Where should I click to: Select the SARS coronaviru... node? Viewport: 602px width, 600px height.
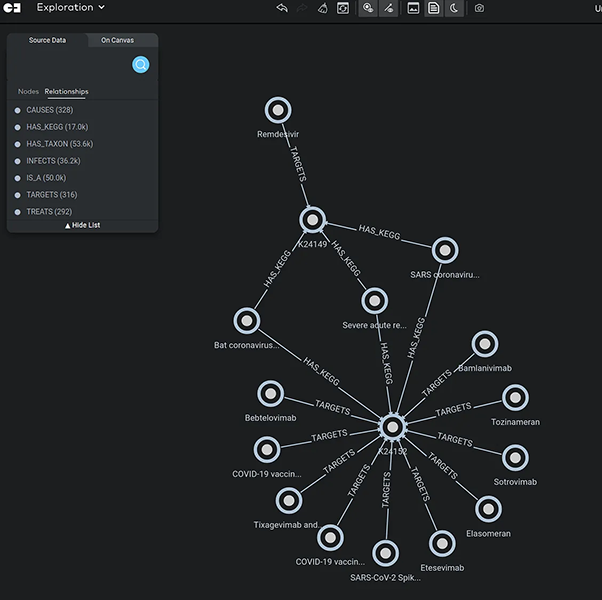[x=445, y=250]
